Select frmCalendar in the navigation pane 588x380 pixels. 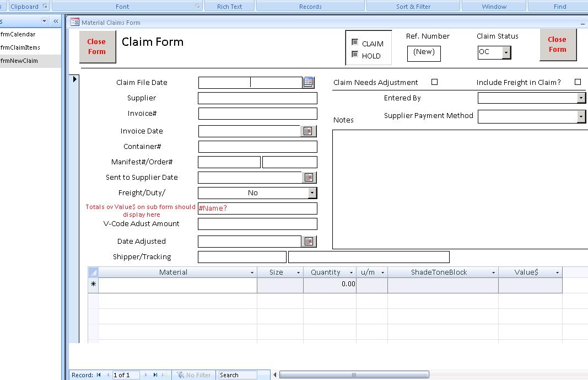(18, 34)
